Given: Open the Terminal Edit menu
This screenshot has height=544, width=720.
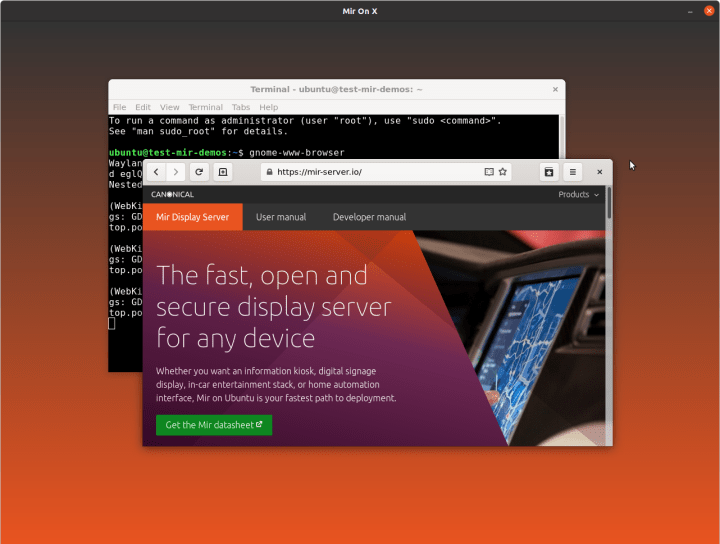Looking at the screenshot, I should point(143,107).
